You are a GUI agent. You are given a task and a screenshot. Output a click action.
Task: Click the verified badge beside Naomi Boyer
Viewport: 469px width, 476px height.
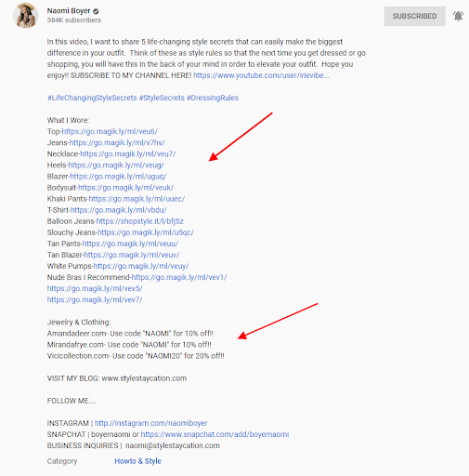point(96,11)
